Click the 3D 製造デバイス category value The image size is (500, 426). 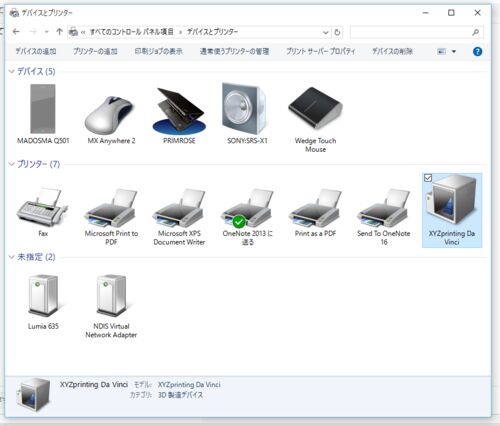[180, 395]
